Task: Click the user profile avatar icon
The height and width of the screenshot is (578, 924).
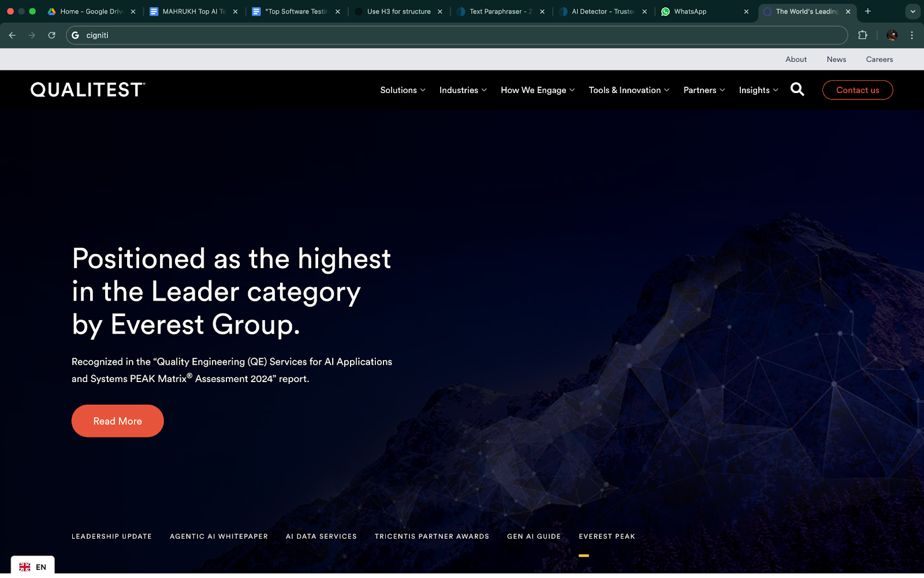Action: pos(892,35)
